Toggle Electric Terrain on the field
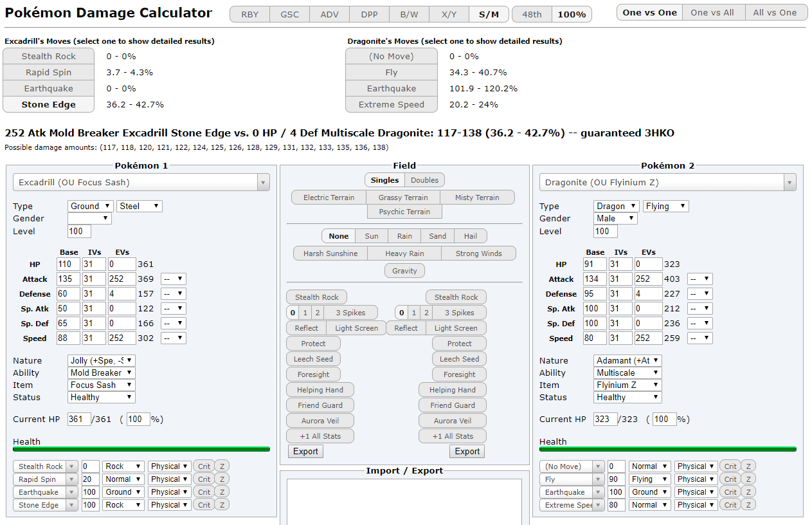Viewport: 812px width, 525px height. click(329, 198)
